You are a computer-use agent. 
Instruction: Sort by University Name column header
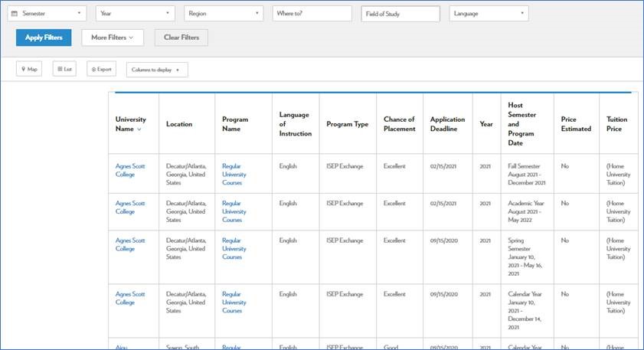click(131, 124)
